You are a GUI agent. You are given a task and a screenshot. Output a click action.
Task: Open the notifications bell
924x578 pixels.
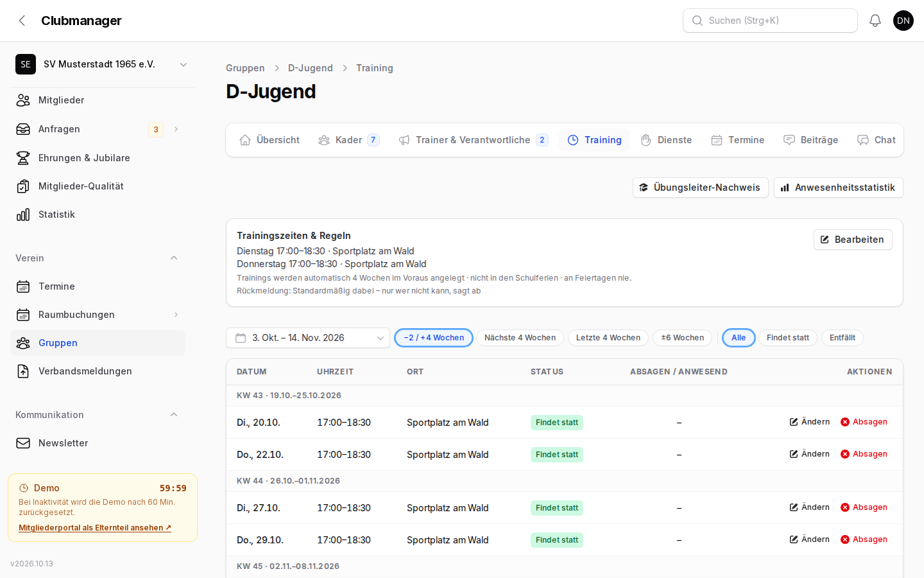click(875, 21)
